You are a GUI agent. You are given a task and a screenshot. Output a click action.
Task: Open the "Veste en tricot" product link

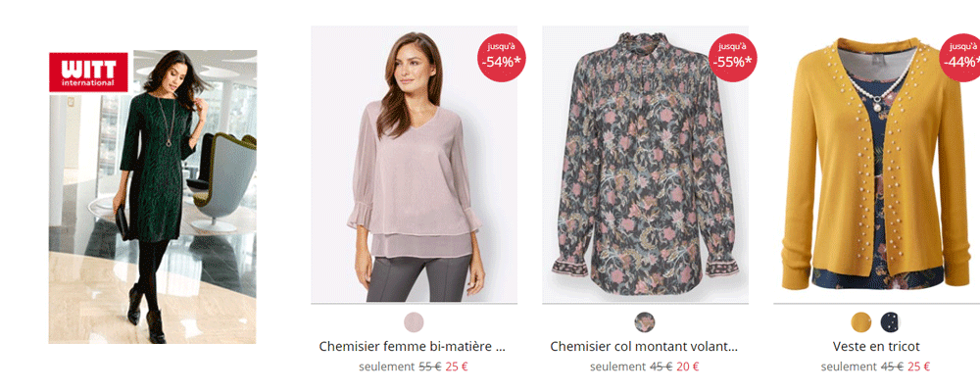click(875, 346)
